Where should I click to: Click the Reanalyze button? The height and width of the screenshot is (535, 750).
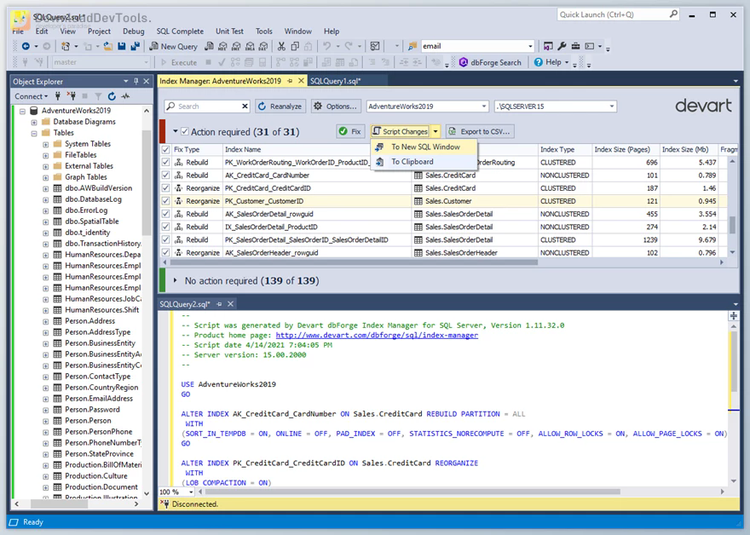point(280,106)
